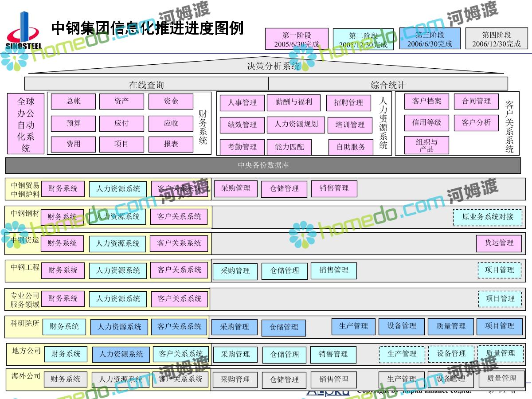Select the 第四阶段 legend box
Viewport: 532px width, 399px height.
point(497,39)
